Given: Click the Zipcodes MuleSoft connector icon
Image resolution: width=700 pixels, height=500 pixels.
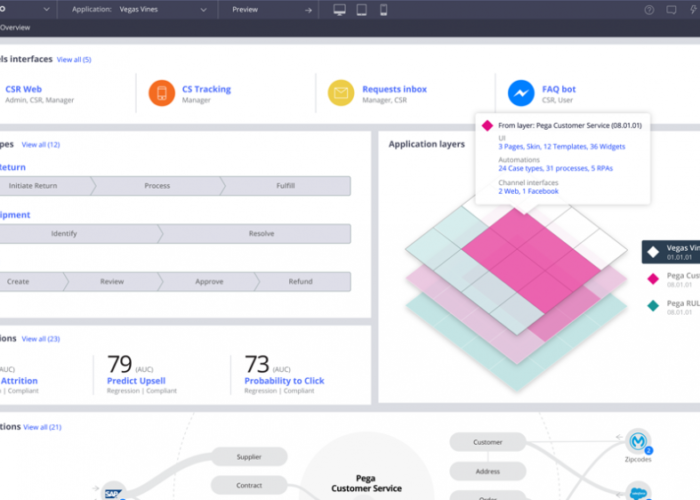Looking at the screenshot, I should coord(638,442).
